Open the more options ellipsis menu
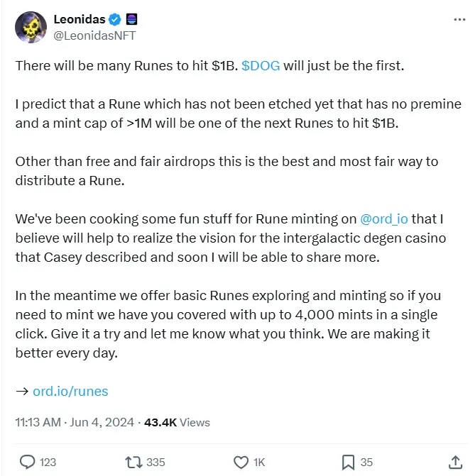The image size is (475, 476). (x=459, y=19)
